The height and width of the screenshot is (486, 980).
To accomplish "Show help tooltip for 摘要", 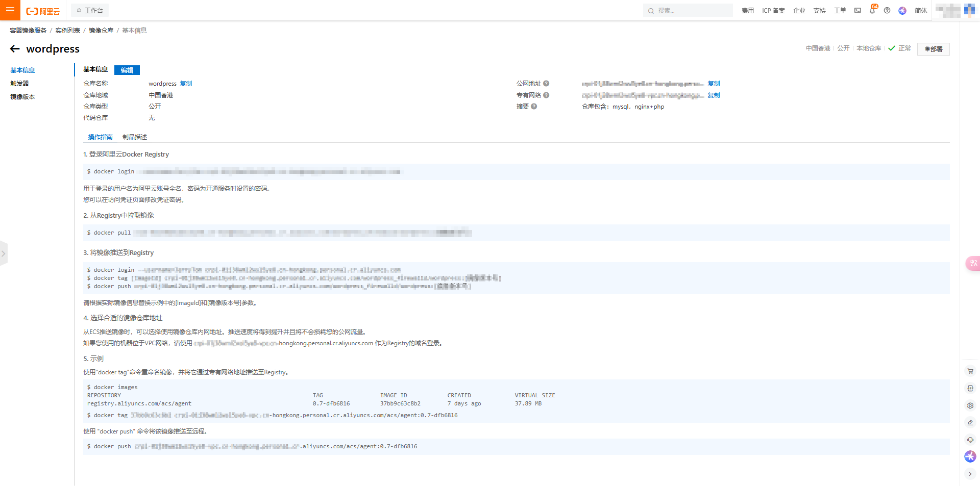I will point(534,107).
